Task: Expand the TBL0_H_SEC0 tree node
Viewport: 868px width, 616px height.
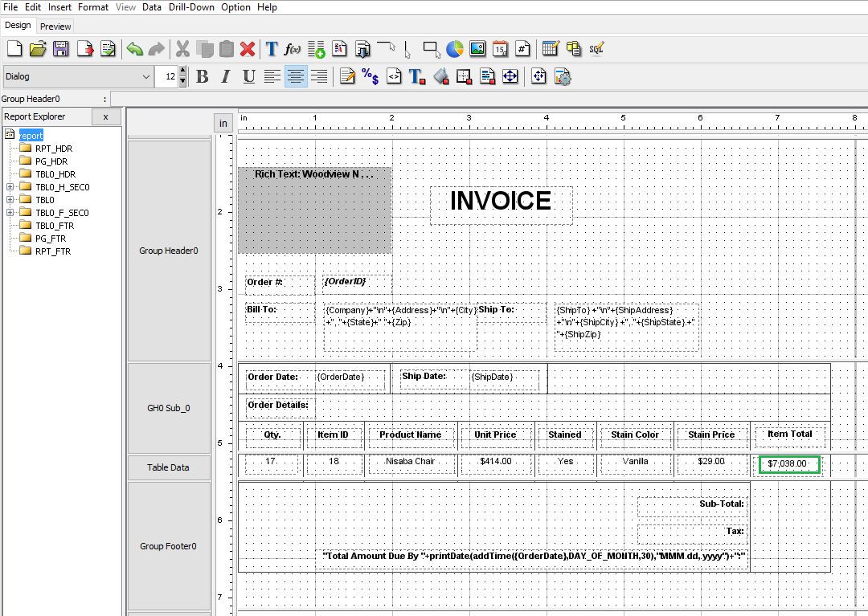Action: click(x=10, y=187)
